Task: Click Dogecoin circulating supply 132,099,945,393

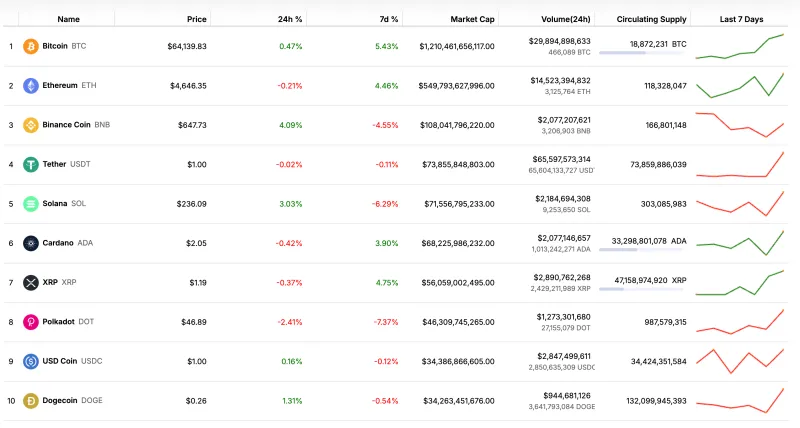Action: [656, 401]
